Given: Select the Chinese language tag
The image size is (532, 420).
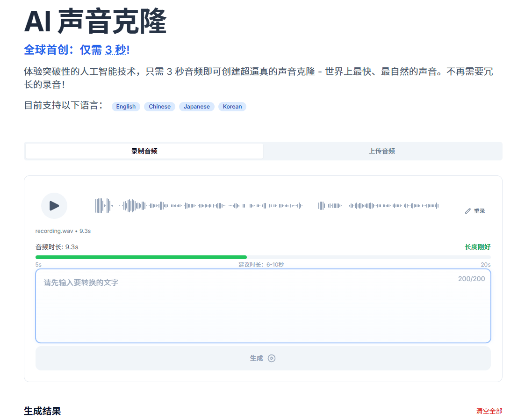Looking at the screenshot, I should click(x=159, y=107).
